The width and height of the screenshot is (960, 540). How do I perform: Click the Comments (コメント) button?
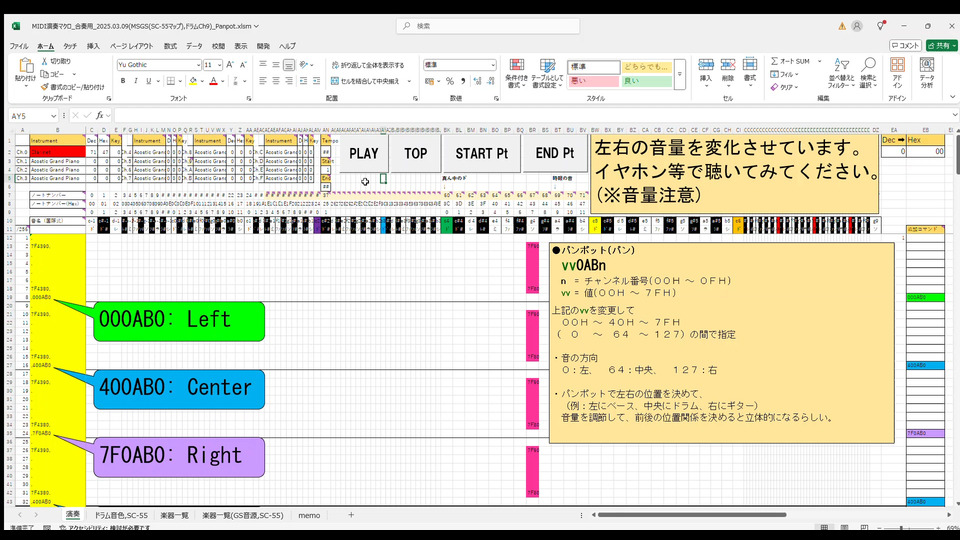point(906,45)
